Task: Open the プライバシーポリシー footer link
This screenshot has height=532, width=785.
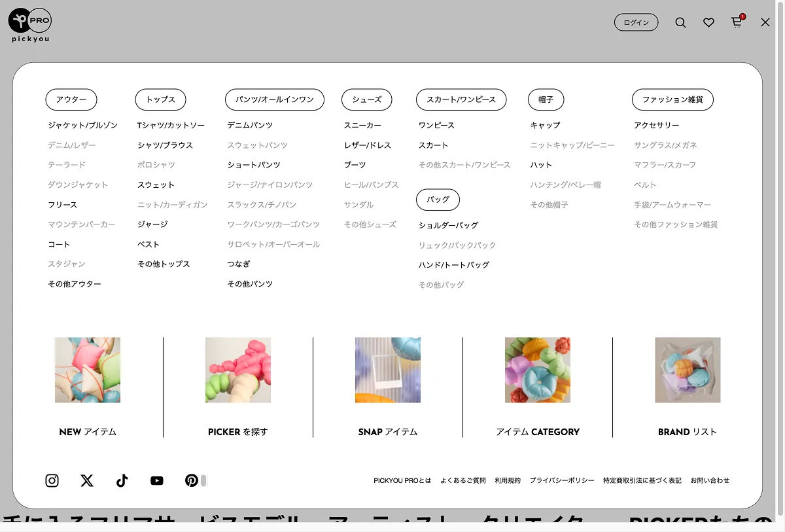Action: click(x=562, y=481)
